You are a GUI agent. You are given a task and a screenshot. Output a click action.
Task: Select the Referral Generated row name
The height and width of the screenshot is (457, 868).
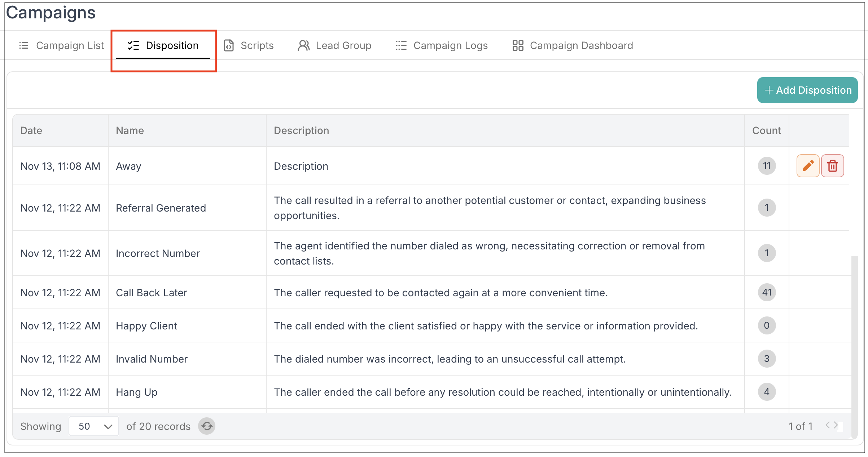click(161, 208)
